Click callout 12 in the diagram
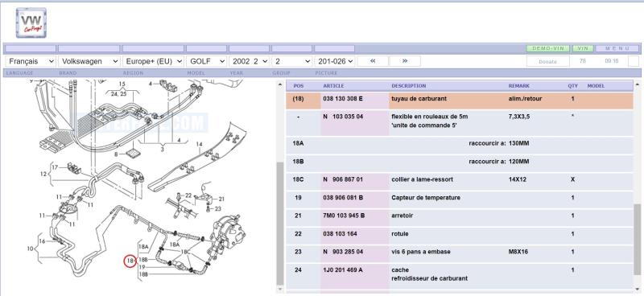This screenshot has width=644, height=296. (43, 174)
